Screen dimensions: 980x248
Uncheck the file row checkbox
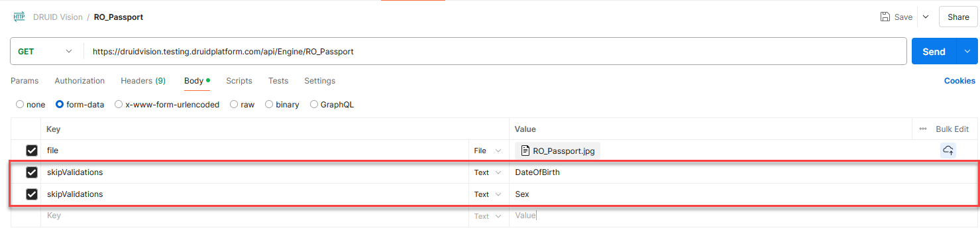[32, 151]
